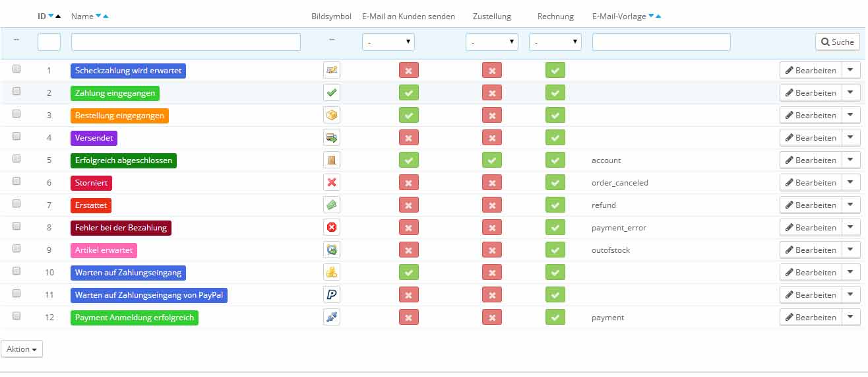Click the green checkmark image for Zahlung eingegangen
Viewport: 868px width, 377px height.
(x=332, y=92)
